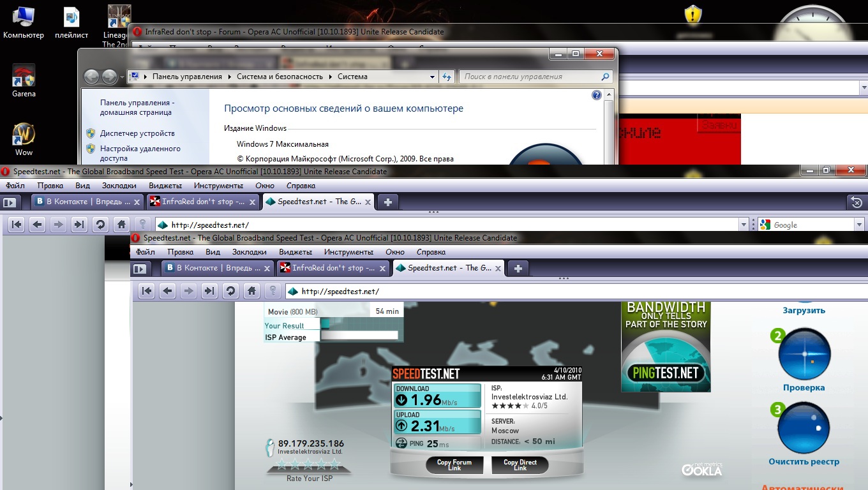Click Fast Forward in rear Opera toolbar
This screenshot has height=490, width=868.
pos(79,225)
